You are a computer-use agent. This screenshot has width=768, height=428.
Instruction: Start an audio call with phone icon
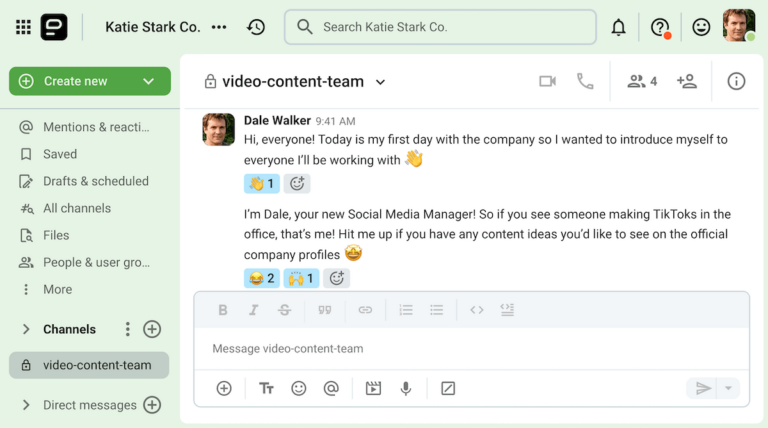click(x=585, y=81)
